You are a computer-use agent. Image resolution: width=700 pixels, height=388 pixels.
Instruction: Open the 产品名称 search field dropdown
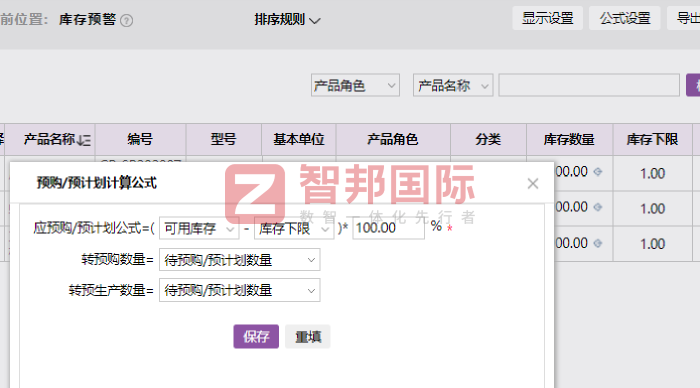pyautogui.click(x=453, y=85)
